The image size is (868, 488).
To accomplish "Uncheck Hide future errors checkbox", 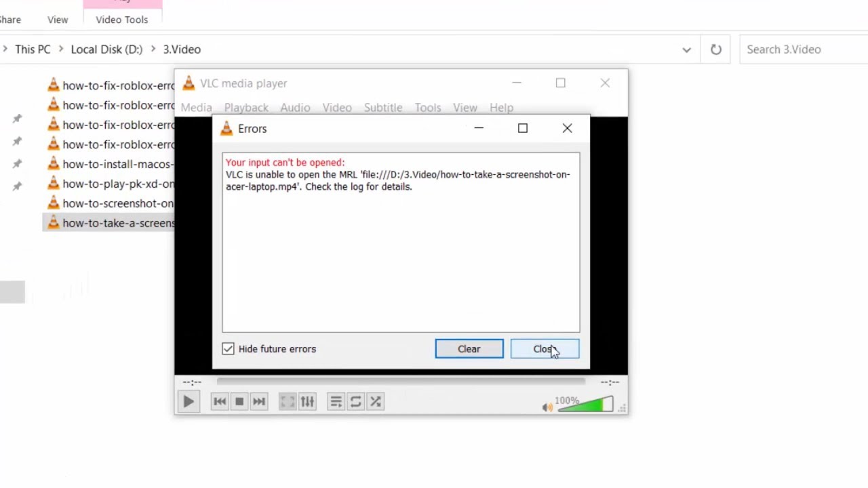I will click(x=228, y=349).
